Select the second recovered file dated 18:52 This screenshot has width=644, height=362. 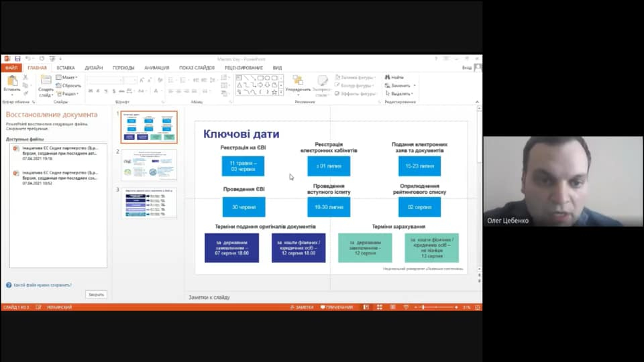tap(58, 178)
